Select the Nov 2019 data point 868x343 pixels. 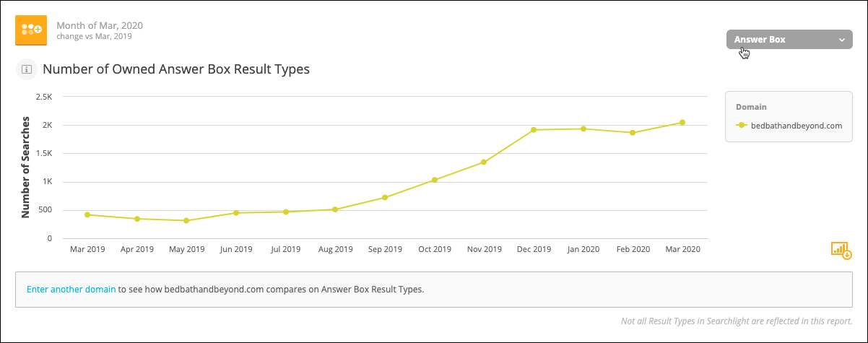[x=484, y=162]
